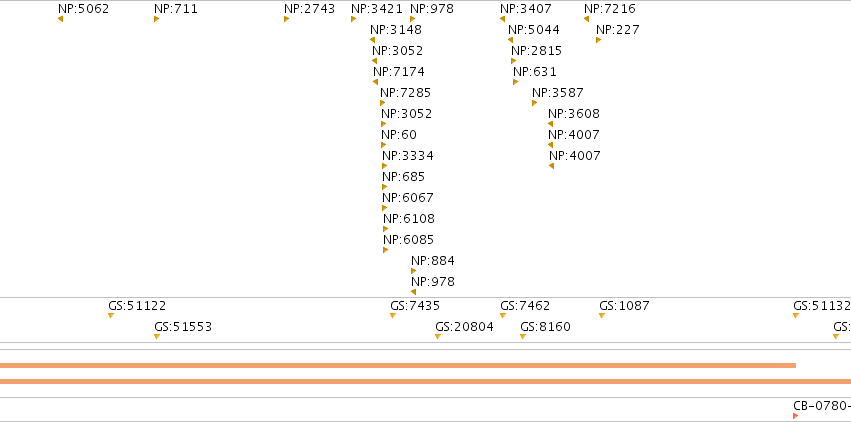Select the NP:2815 feature label
851x422 pixels.
(x=537, y=50)
